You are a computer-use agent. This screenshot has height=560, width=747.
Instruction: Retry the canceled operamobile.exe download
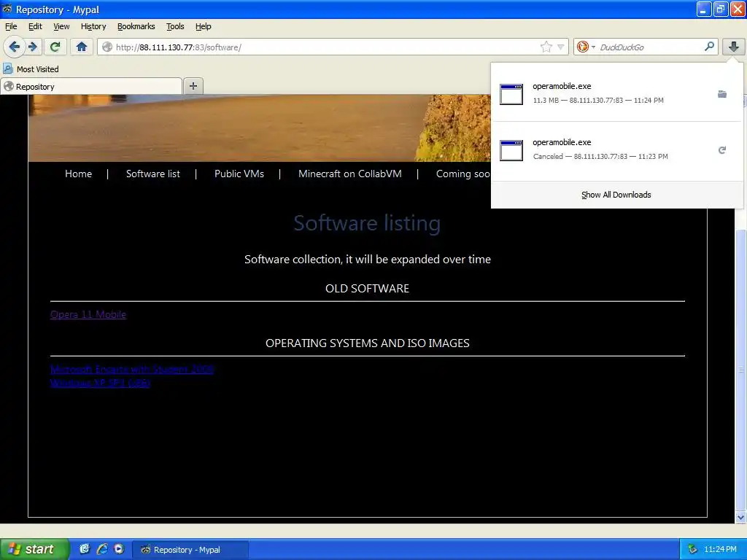[x=722, y=150]
